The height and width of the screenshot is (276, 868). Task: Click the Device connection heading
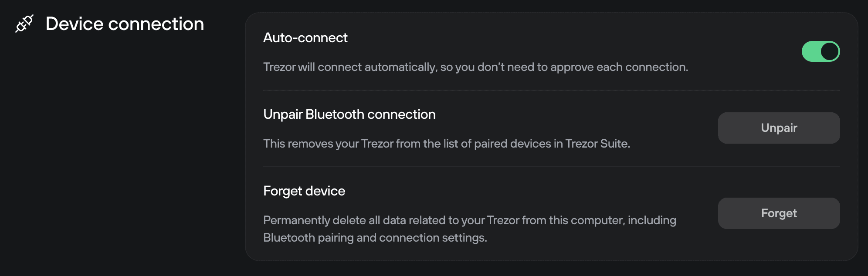pos(125,24)
